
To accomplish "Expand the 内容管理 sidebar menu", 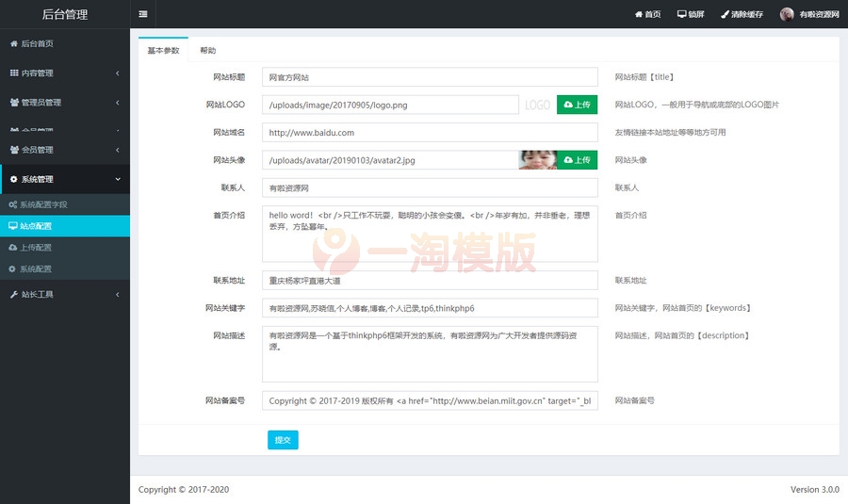I will (x=64, y=73).
